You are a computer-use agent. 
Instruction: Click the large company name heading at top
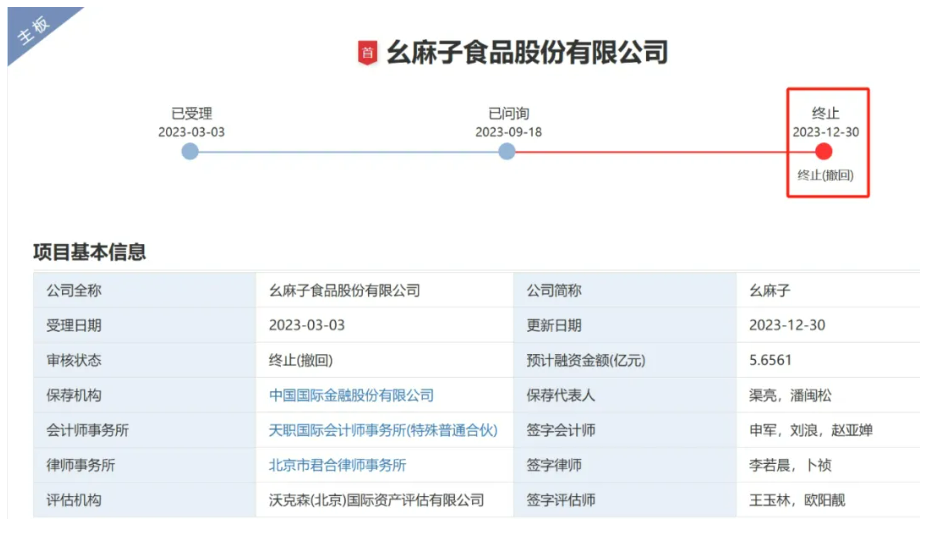click(527, 53)
